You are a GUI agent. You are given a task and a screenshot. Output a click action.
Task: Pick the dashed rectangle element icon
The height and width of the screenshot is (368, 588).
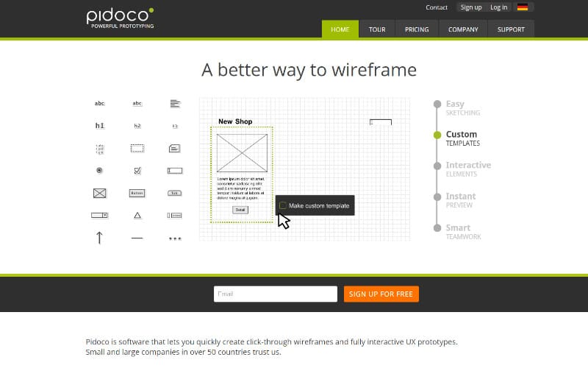(x=137, y=148)
